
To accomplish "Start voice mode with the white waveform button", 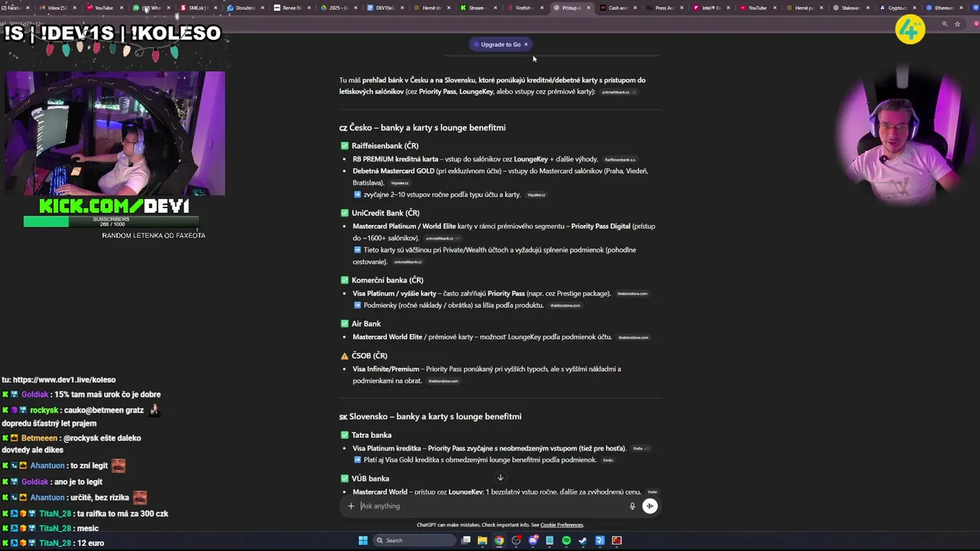I will pyautogui.click(x=650, y=506).
